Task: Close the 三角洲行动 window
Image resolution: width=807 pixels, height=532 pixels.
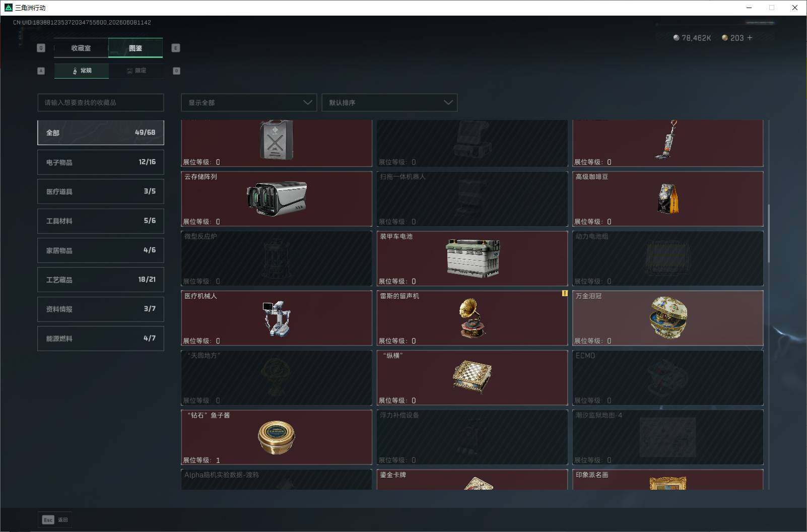Action: coord(795,8)
